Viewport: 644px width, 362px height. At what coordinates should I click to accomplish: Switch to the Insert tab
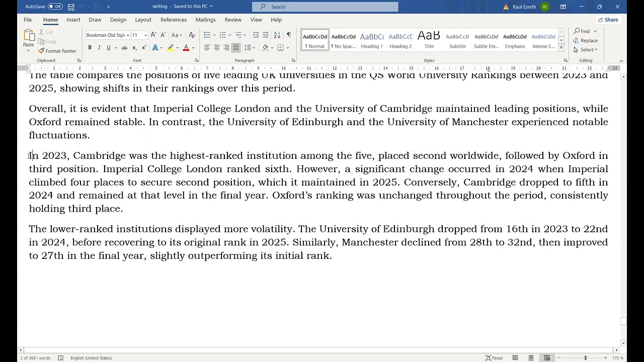pyautogui.click(x=73, y=20)
